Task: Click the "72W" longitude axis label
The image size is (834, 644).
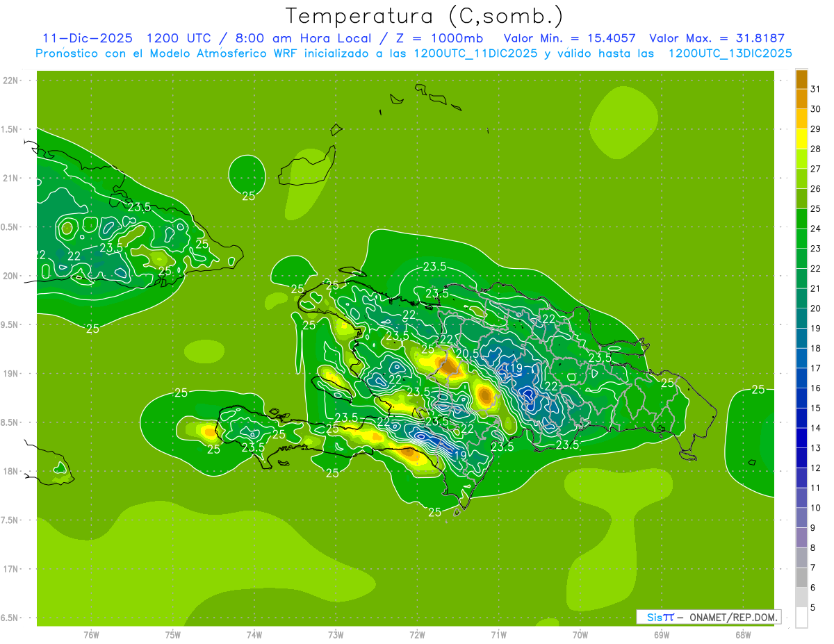Action: pyautogui.click(x=417, y=635)
